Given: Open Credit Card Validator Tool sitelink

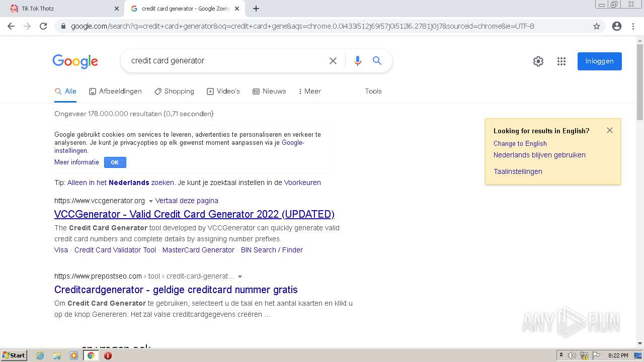Looking at the screenshot, I should (x=115, y=250).
